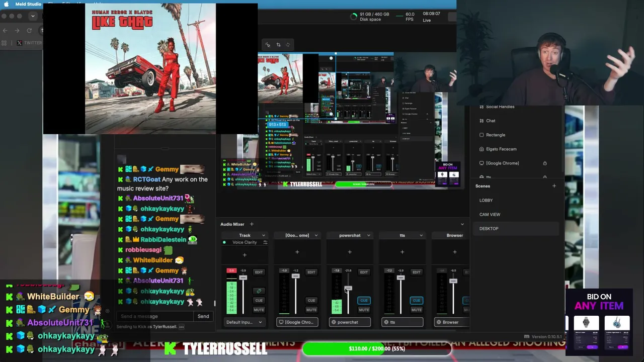Image resolution: width=644 pixels, height=362 pixels.
Task: Open the Track channel dropdown
Action: (263, 235)
